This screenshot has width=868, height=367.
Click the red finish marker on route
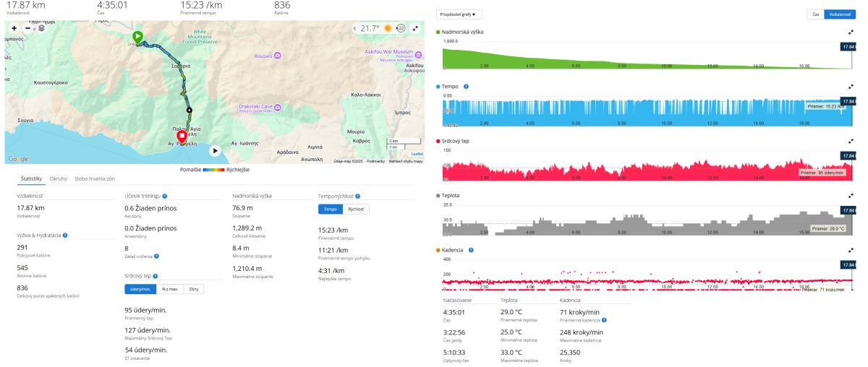tap(181, 138)
